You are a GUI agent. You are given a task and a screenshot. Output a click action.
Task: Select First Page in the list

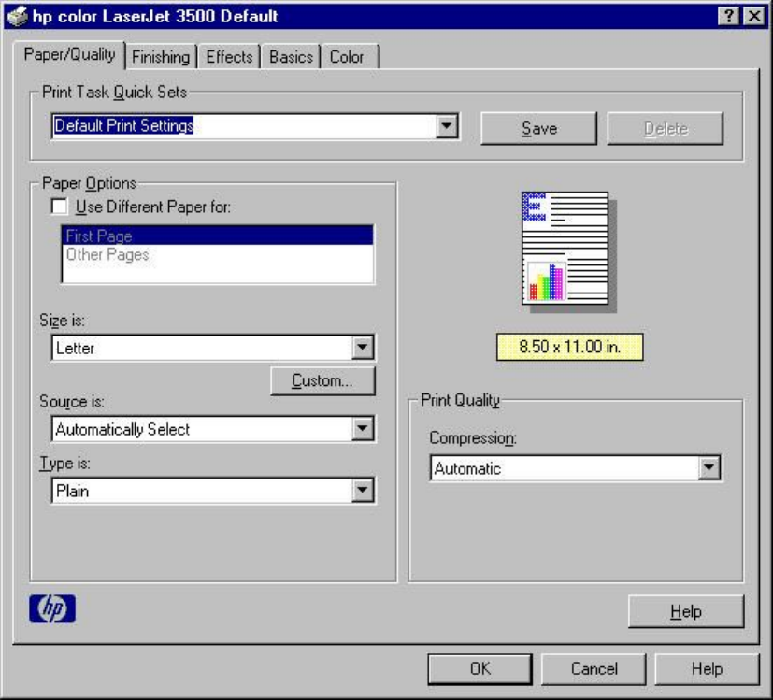click(x=218, y=236)
